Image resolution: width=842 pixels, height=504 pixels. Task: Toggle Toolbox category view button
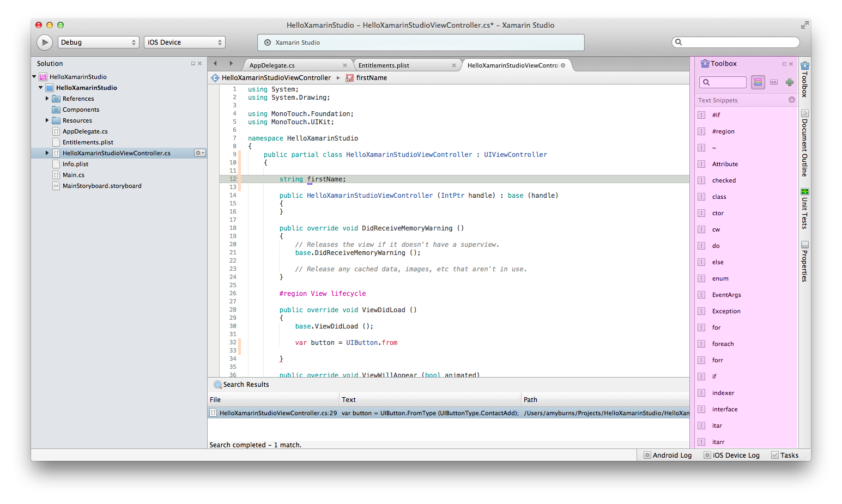tap(758, 82)
